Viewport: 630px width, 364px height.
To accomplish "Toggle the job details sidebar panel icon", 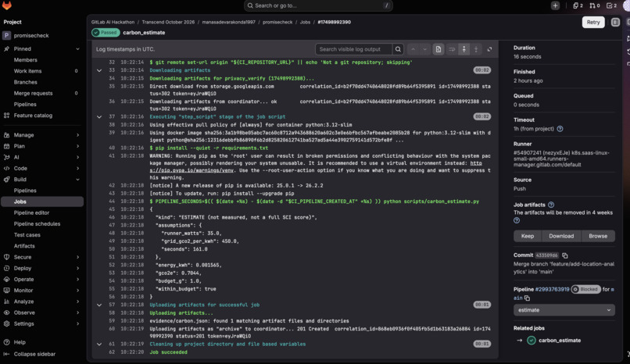I will click(615, 23).
